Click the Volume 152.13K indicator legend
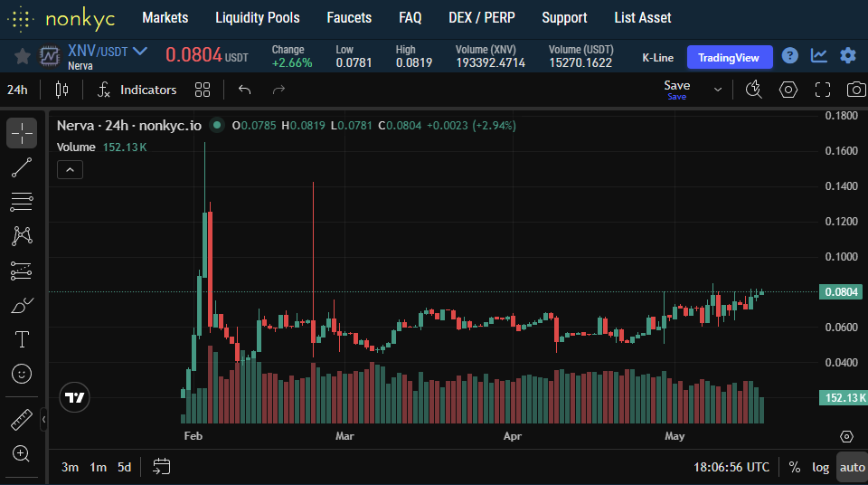868x485 pixels. tap(102, 147)
